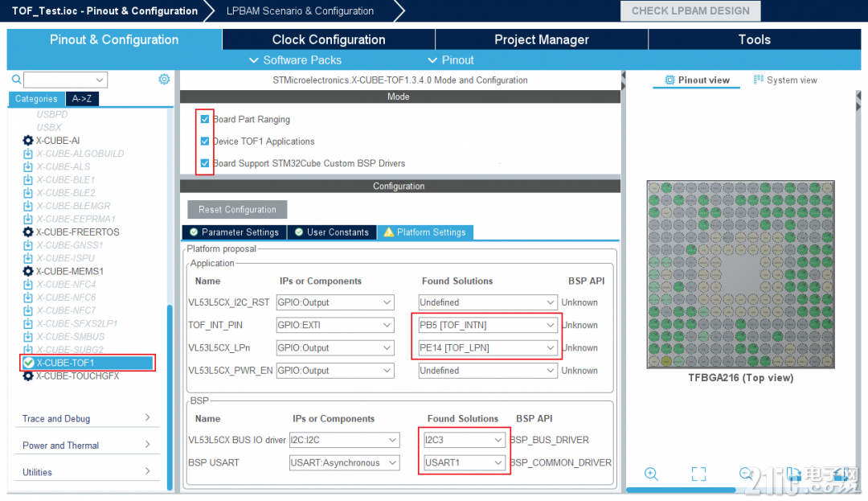Open the I2C3 bus solution dropdown
Screen dimensions: 868x501
(x=464, y=440)
